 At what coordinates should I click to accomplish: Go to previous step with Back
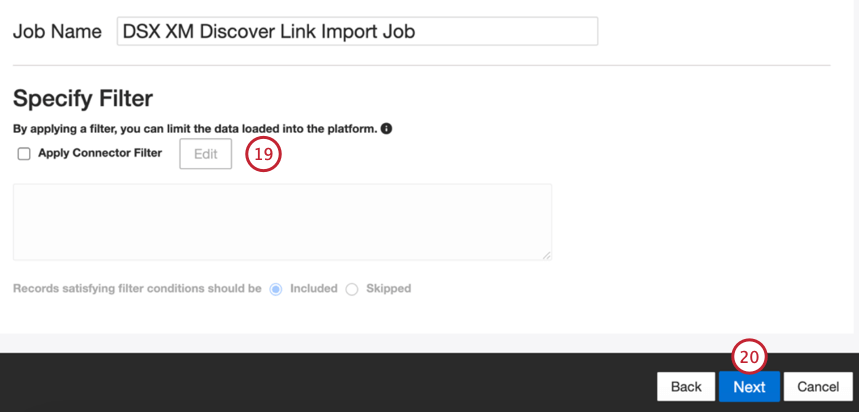(686, 387)
